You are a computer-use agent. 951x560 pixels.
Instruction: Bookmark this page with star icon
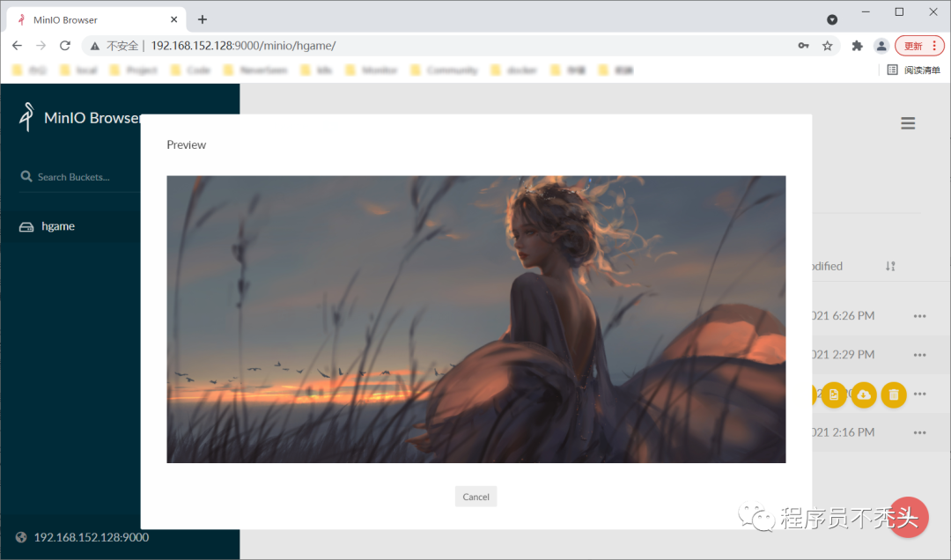[x=827, y=46]
